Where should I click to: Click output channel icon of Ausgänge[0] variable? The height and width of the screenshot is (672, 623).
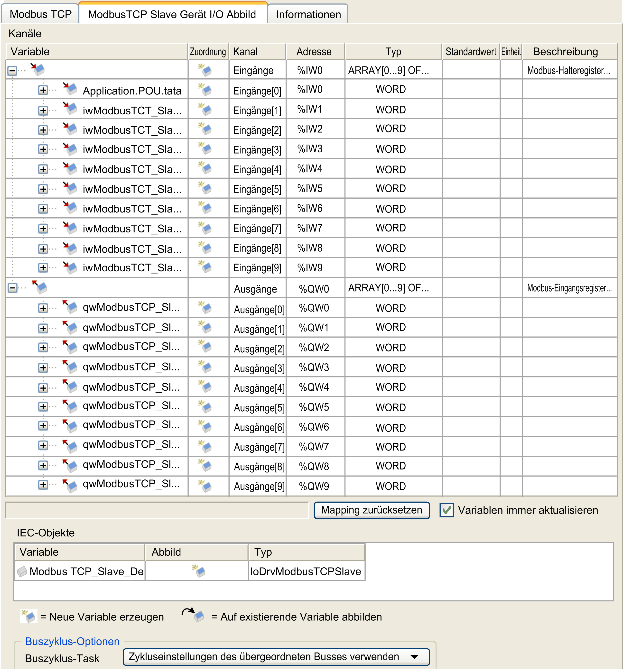70,307
